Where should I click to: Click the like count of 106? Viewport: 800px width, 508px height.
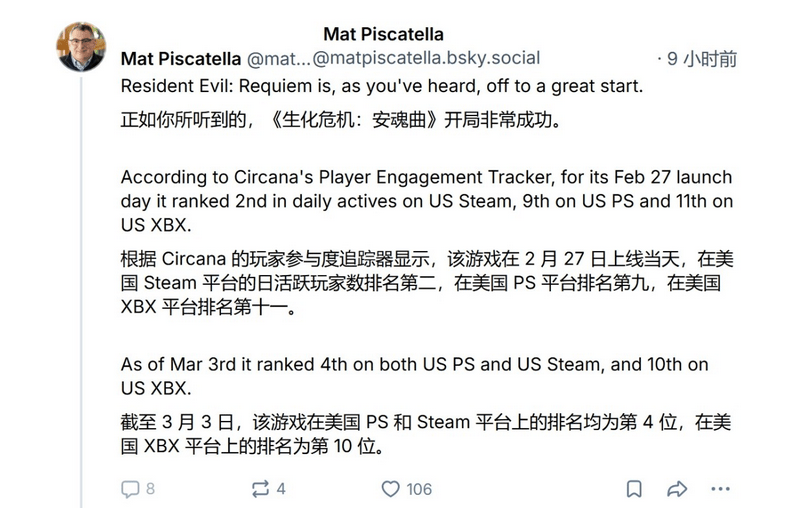tap(419, 489)
